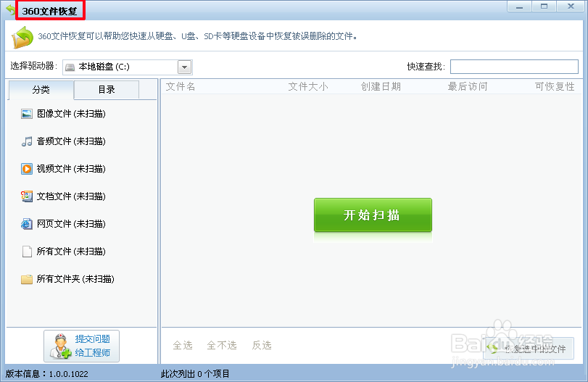
Task: Switch to the 分类 tab
Action: click(x=41, y=90)
